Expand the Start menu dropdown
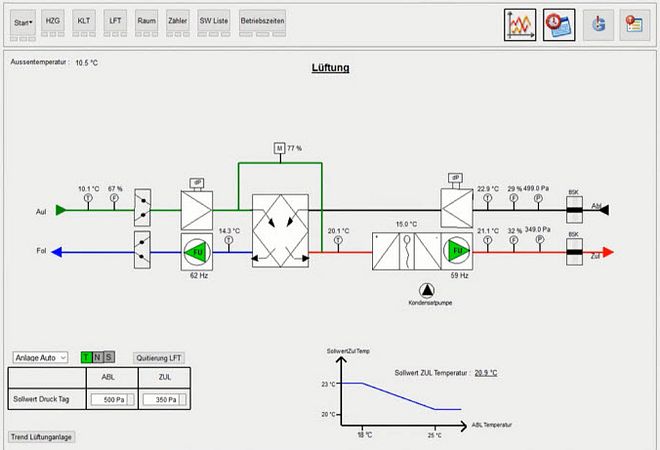The height and width of the screenshot is (450, 660). click(23, 20)
